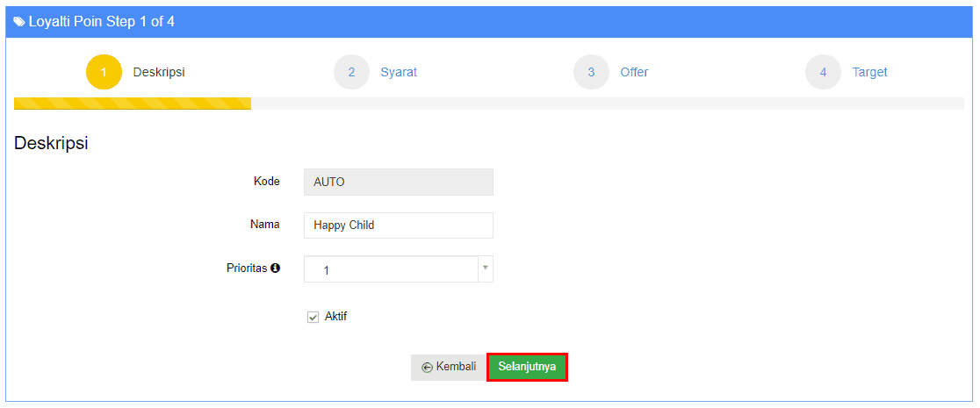The image size is (980, 408).
Task: Open the Prioritas dropdown arrow
Action: pos(485,268)
